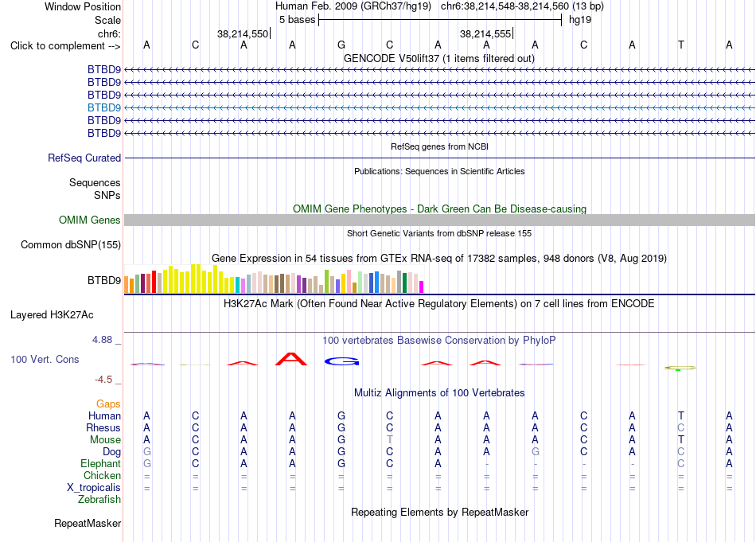Click the Layered H3K27Ac track label
Viewport: 756px width, 542px height.
pyautogui.click(x=52, y=315)
